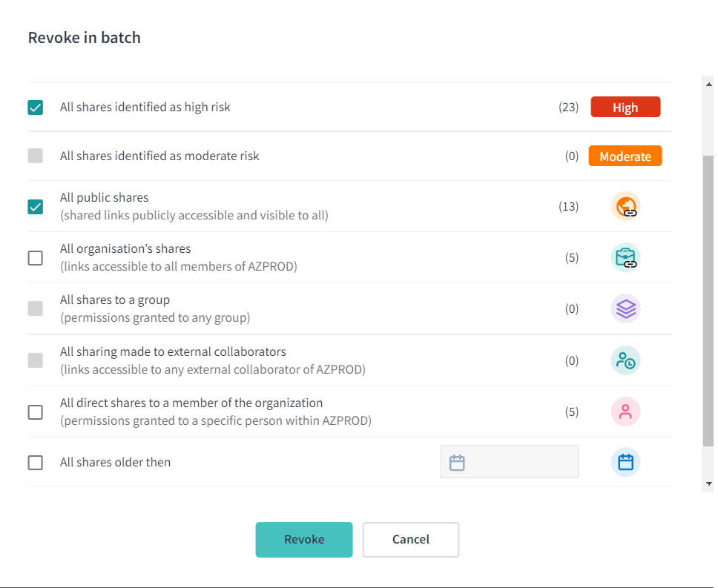Uncheck All shares identified as high risk
The width and height of the screenshot is (718, 588).
point(36,108)
